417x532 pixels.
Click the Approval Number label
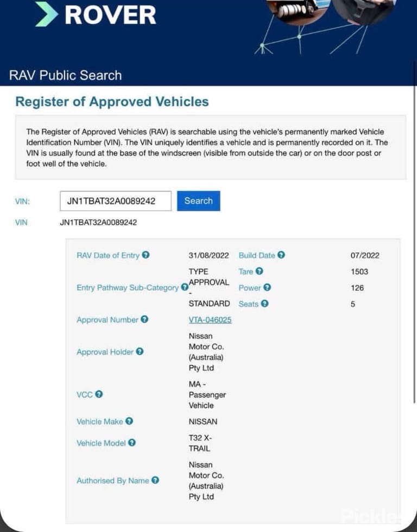(x=107, y=320)
